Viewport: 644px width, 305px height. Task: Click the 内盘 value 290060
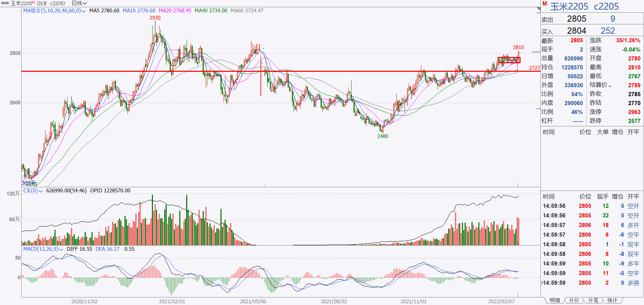(573, 103)
